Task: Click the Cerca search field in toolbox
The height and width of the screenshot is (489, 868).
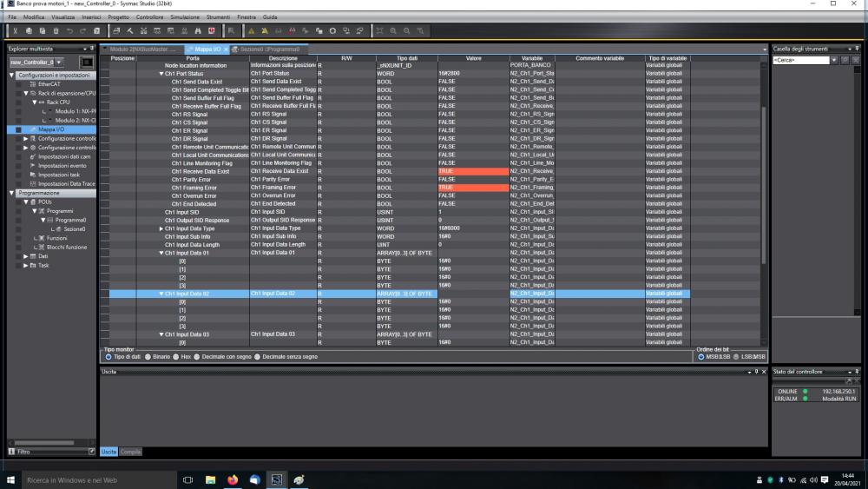Action: pos(801,60)
